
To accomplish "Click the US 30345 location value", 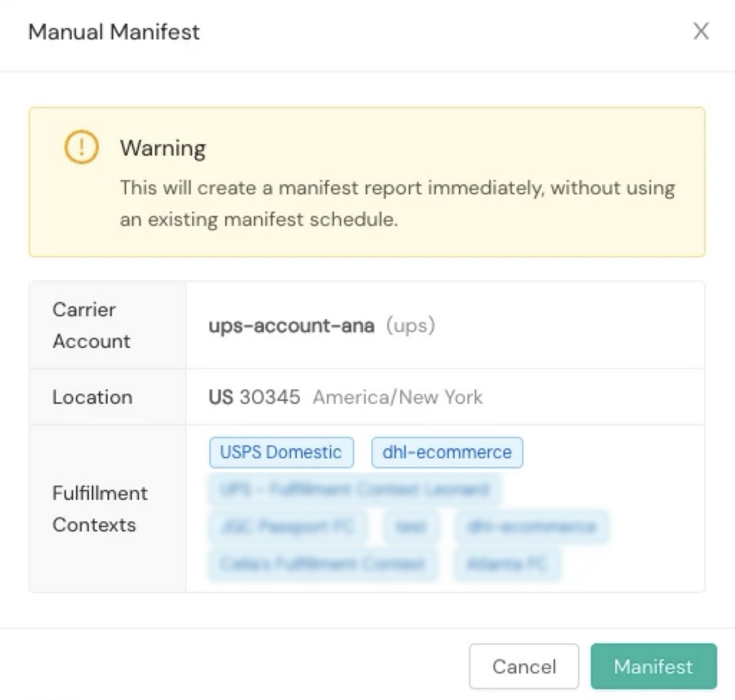I will click(255, 397).
